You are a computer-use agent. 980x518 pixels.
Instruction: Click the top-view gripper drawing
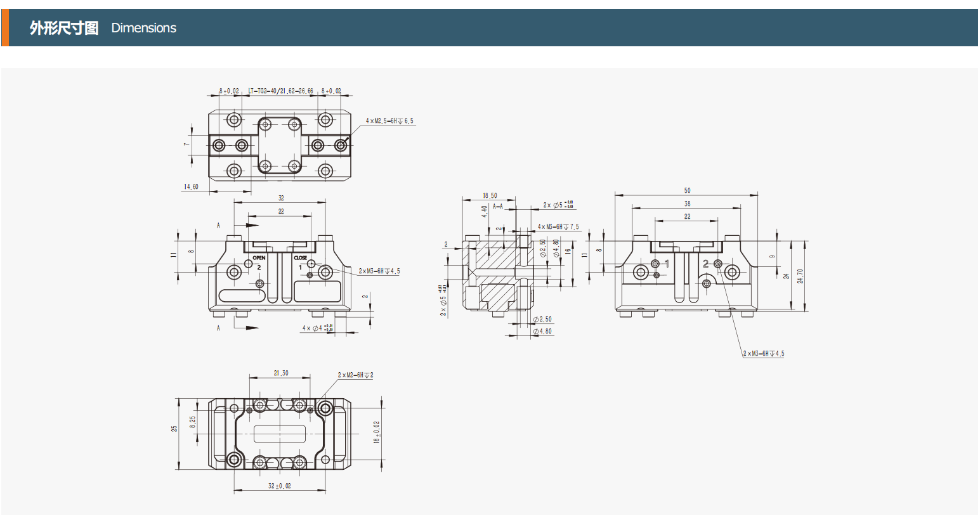(x=280, y=145)
